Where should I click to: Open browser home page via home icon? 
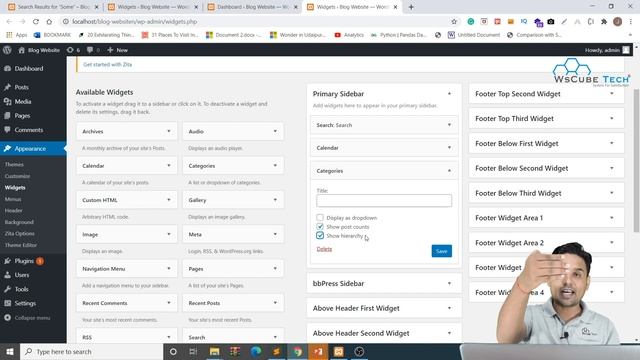pos(49,22)
